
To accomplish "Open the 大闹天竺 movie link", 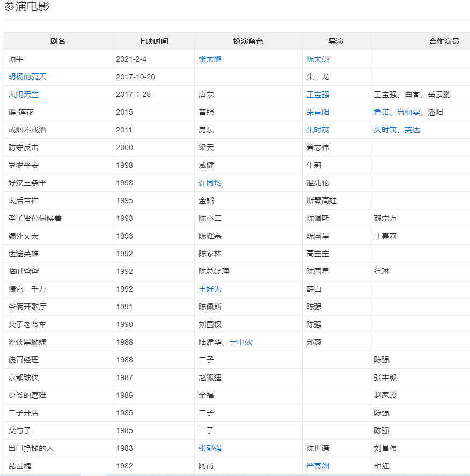I will pos(24,94).
